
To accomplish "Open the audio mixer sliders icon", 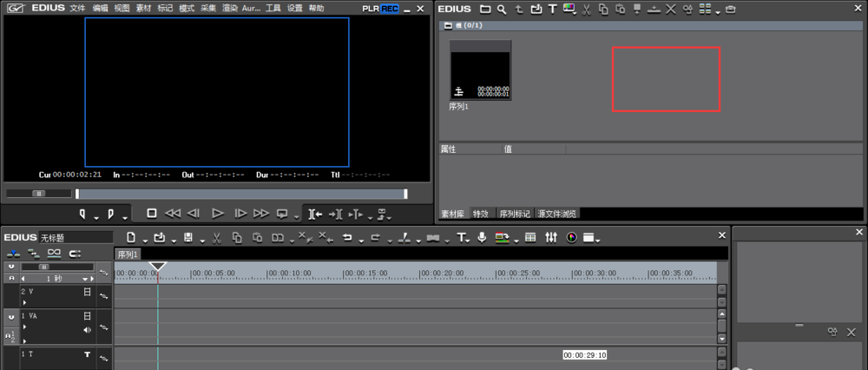I will [x=550, y=237].
